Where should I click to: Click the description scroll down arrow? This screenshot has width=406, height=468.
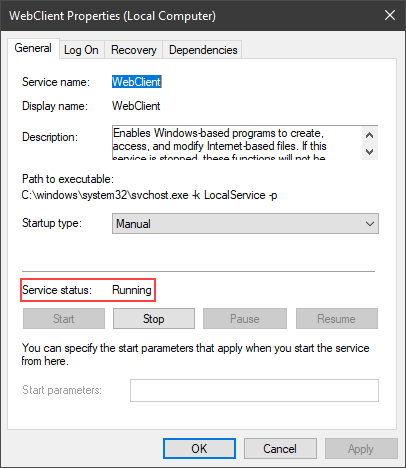[369, 152]
